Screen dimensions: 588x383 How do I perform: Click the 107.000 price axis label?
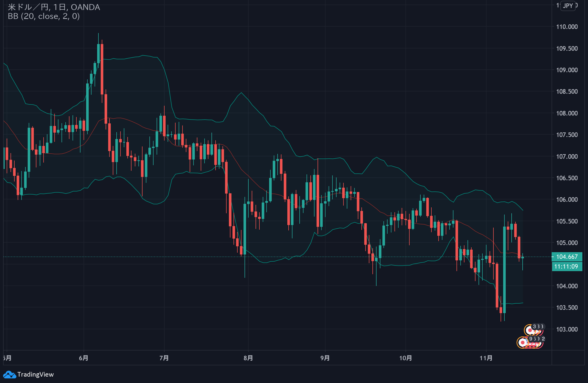point(567,157)
